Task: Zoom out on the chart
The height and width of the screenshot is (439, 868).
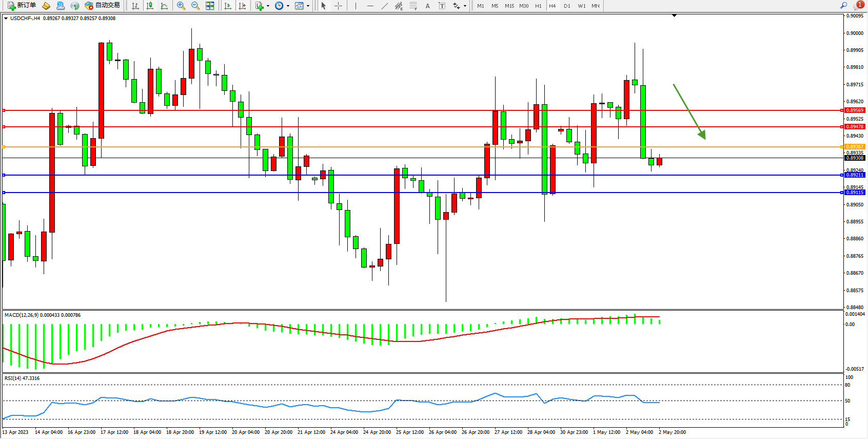Action: pyautogui.click(x=195, y=6)
